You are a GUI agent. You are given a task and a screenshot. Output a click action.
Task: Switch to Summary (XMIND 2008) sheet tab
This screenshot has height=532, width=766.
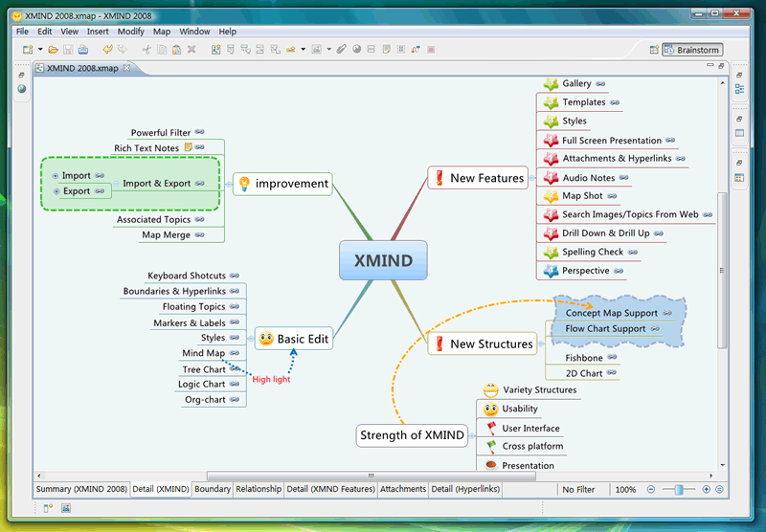coord(81,489)
